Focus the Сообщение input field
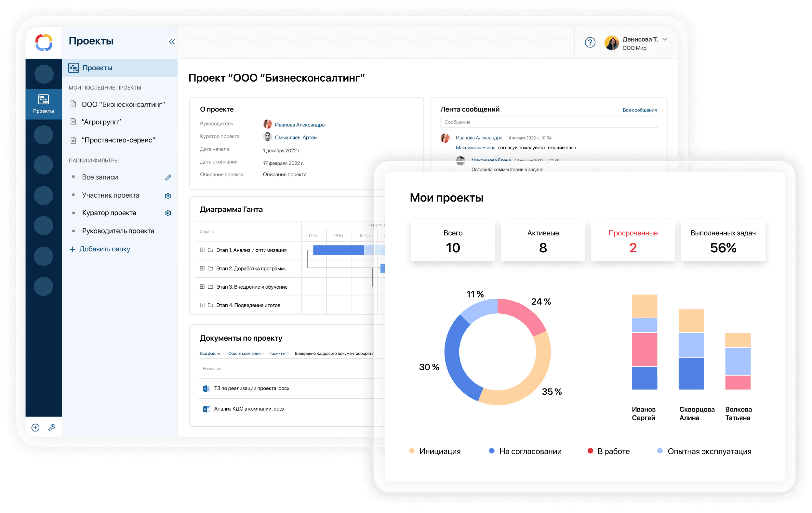This screenshot has height=513, width=812. (x=549, y=122)
